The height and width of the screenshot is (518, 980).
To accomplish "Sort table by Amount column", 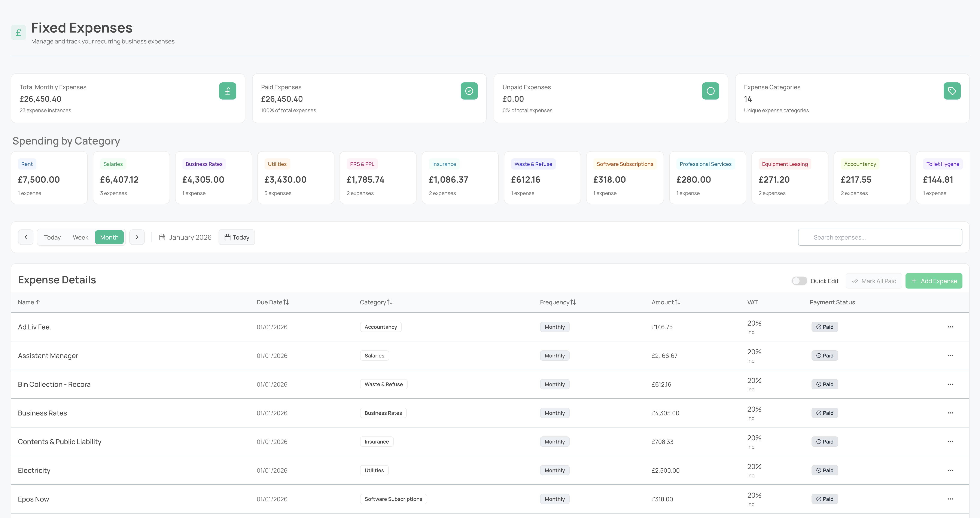I will (x=665, y=302).
